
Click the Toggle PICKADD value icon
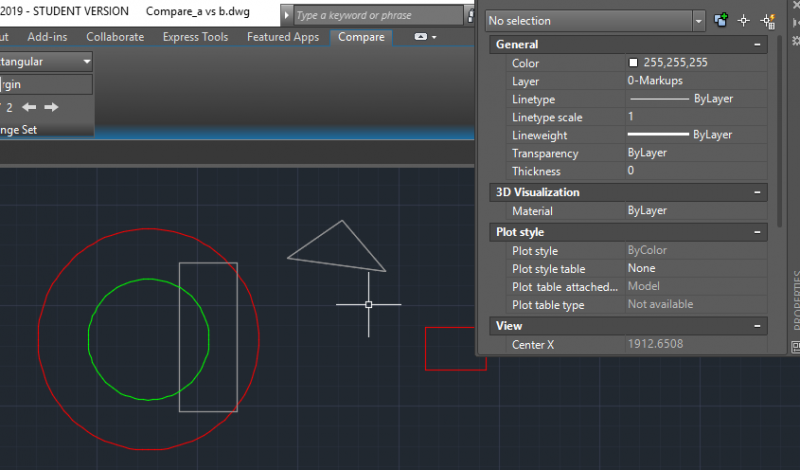(721, 20)
